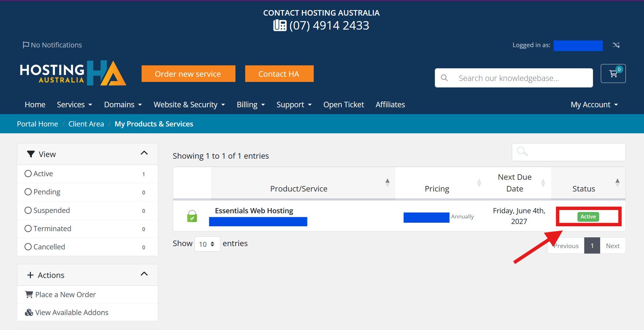Go to Client Area breadcrumb

point(86,124)
